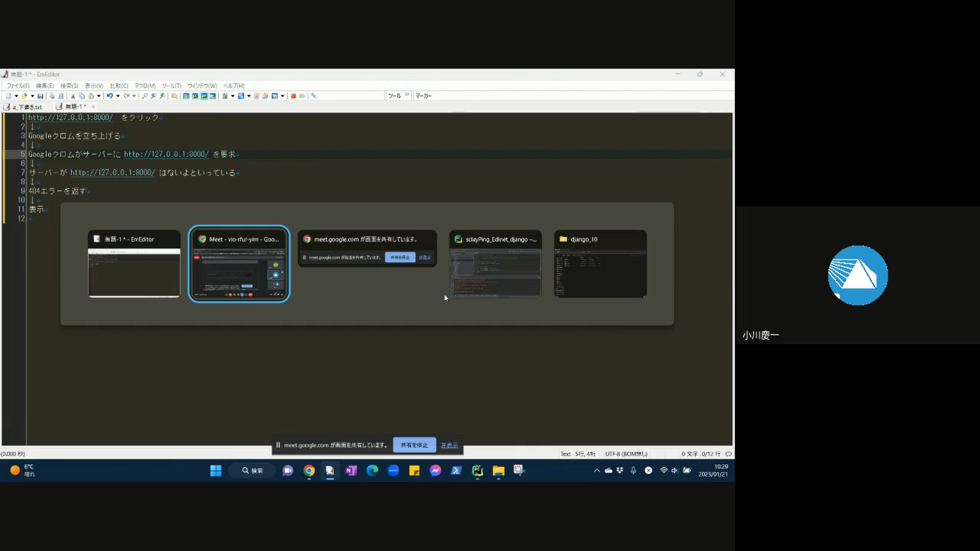
Task: Show hidden system tray icons chevron
Action: [597, 471]
